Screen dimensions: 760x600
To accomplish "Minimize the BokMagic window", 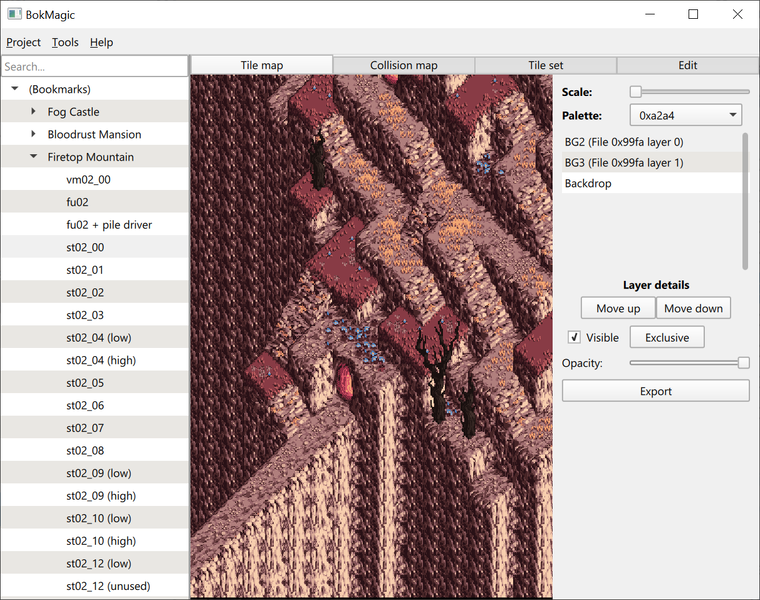I will (x=650, y=14).
